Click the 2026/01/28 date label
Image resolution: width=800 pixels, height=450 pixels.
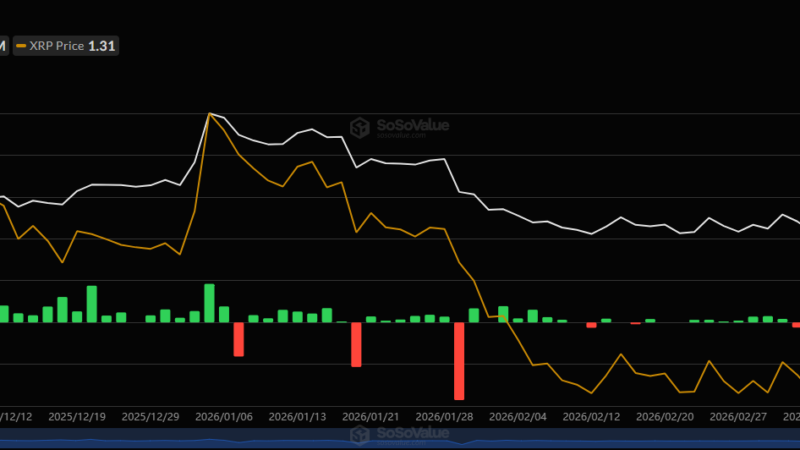click(x=444, y=417)
